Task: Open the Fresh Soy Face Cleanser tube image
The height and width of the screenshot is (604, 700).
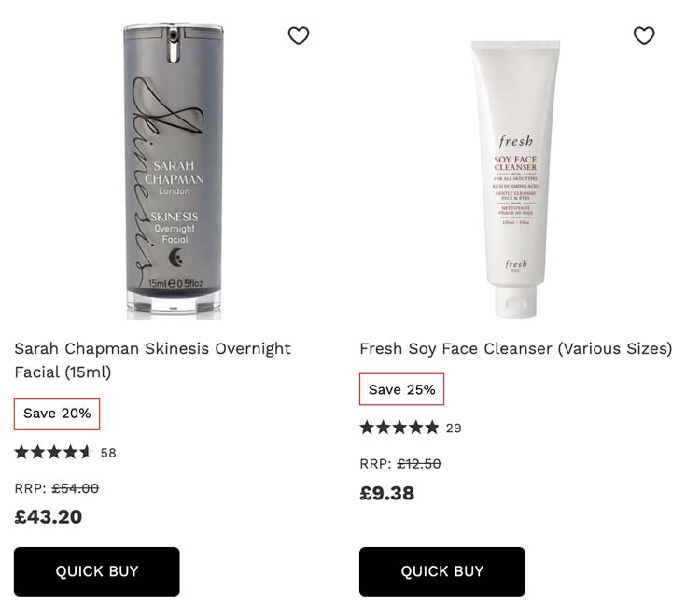Action: (515, 179)
